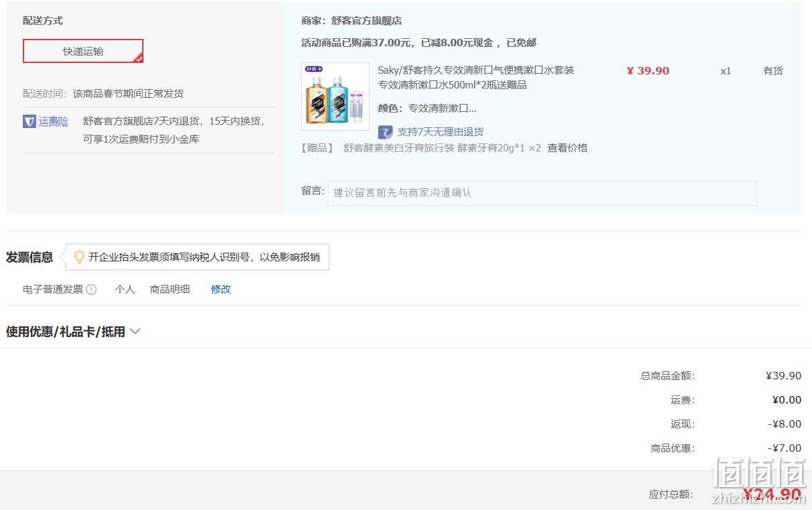Click the ¥39.90 item price
The height and width of the screenshot is (510, 812).
coord(648,71)
